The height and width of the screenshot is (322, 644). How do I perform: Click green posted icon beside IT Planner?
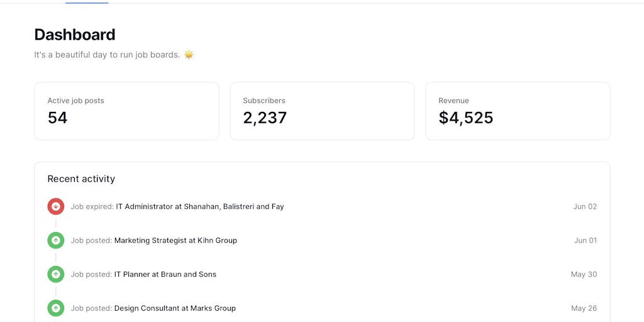coord(56,274)
